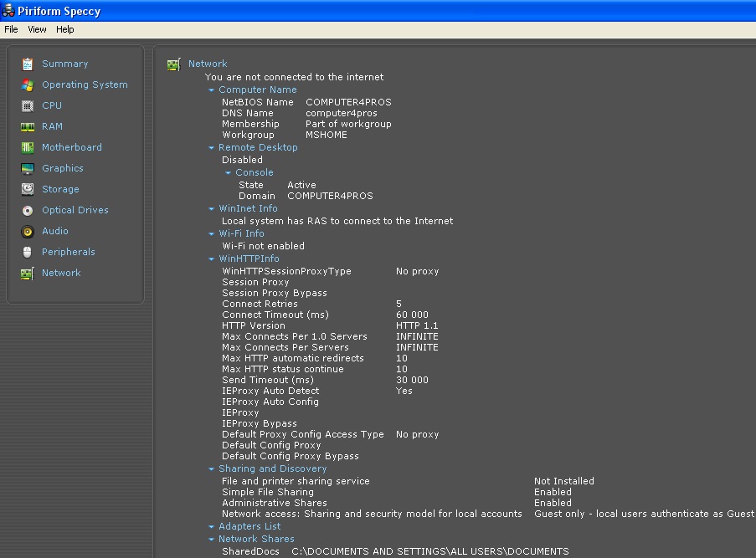Image resolution: width=756 pixels, height=558 pixels.
Task: Select the Workgroup value MSHOME
Action: pyautogui.click(x=327, y=135)
